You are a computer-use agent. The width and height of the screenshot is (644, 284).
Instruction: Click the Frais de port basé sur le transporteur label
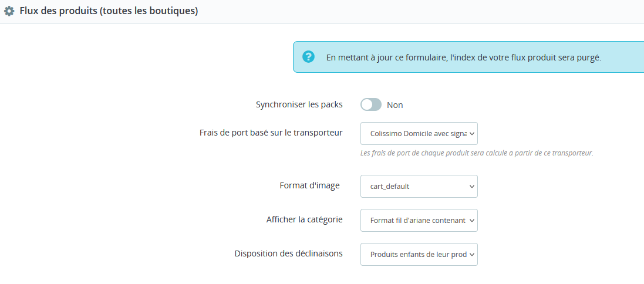click(x=271, y=133)
